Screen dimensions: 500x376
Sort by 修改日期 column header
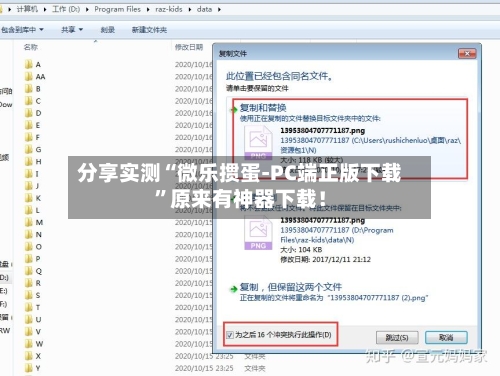pyautogui.click(x=189, y=47)
